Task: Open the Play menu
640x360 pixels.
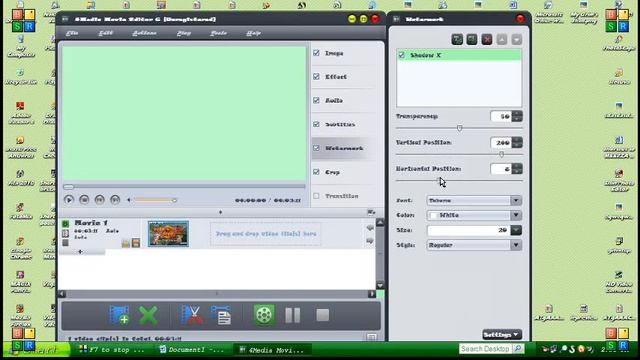Action: coord(184,33)
